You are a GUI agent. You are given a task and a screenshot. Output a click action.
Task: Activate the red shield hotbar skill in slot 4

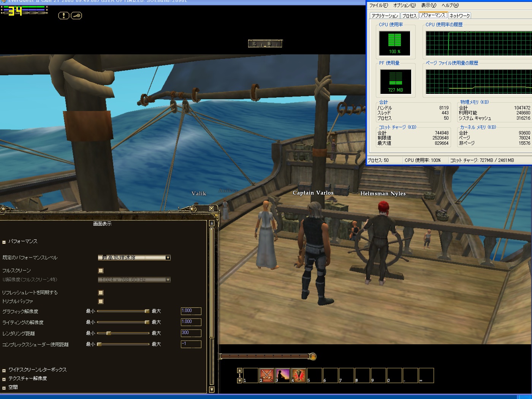click(299, 375)
